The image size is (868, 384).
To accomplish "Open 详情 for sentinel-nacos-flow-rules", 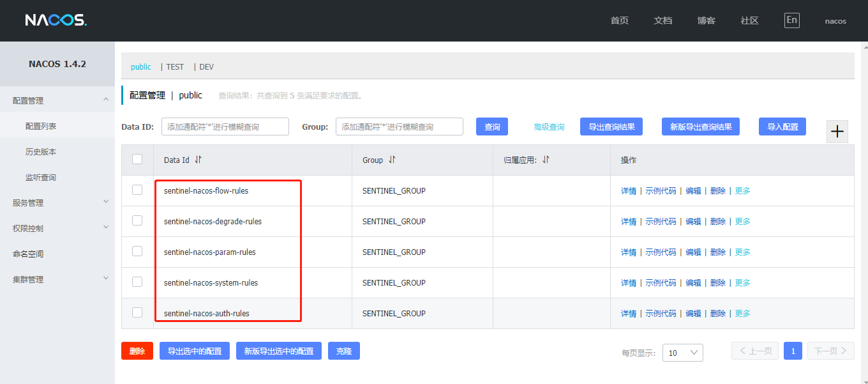I will pyautogui.click(x=629, y=190).
